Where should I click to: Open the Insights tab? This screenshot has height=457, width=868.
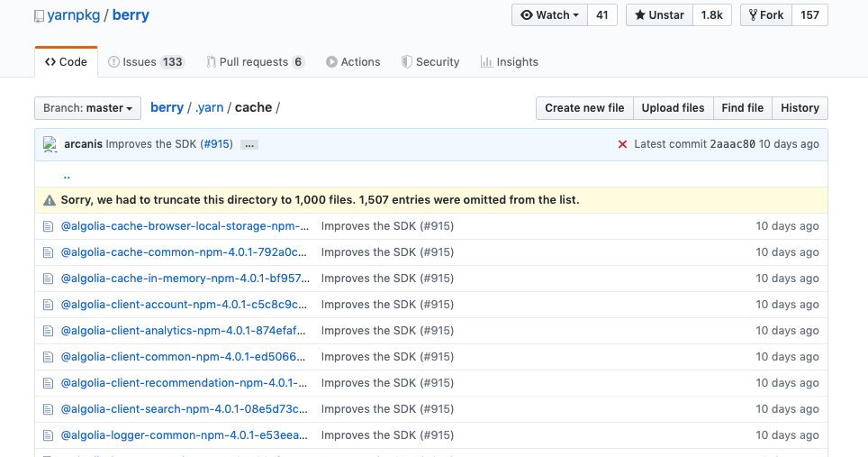[x=510, y=62]
